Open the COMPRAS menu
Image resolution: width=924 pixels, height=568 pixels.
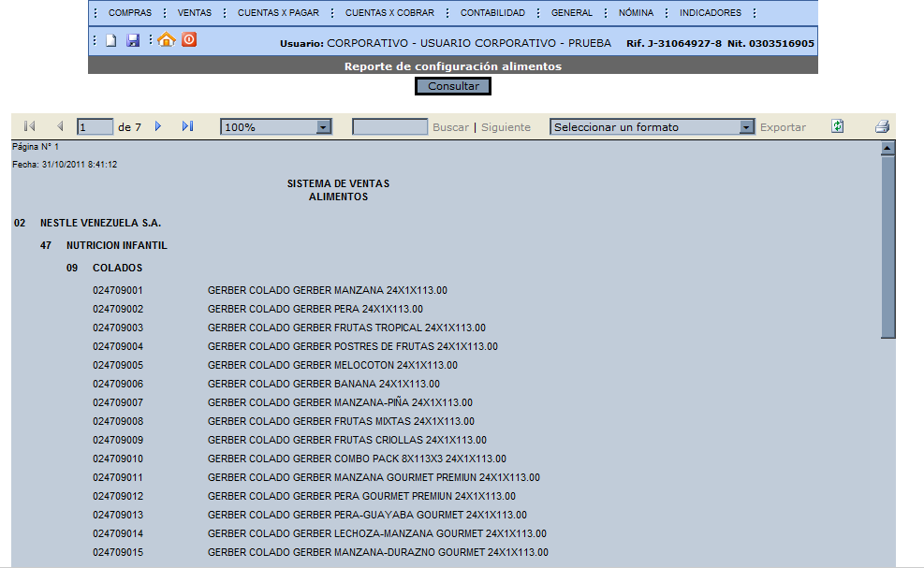click(x=129, y=13)
